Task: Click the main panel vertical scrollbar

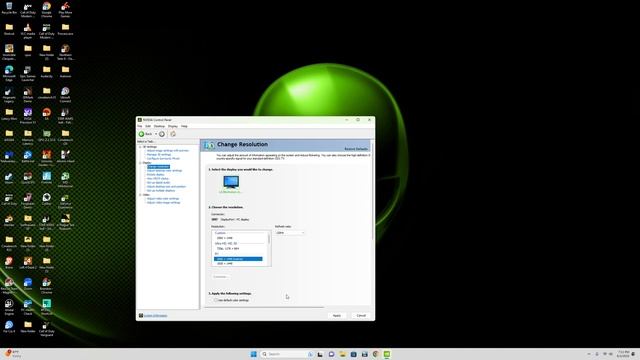Action: 372,192
